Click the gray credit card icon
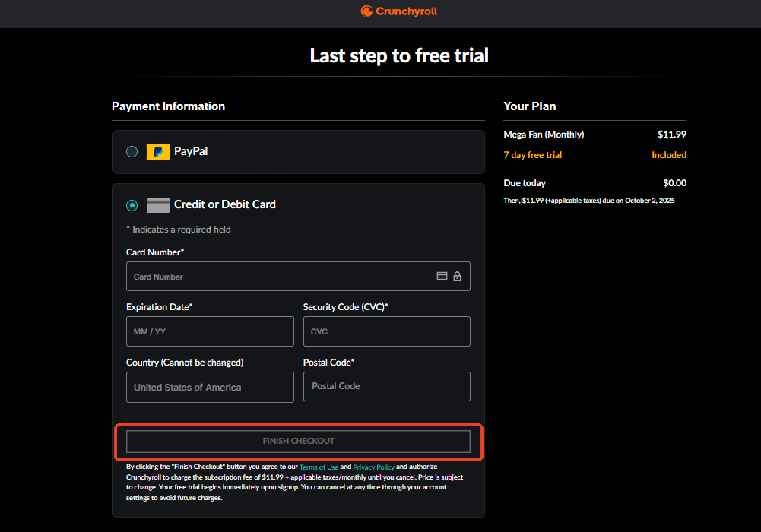761x532 pixels. pyautogui.click(x=158, y=205)
